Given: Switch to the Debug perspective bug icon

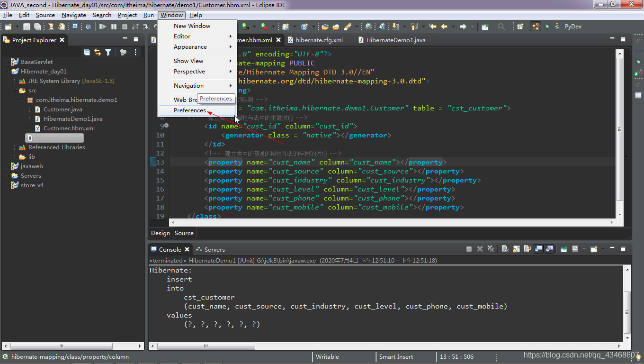Looking at the screenshot, I should click(x=547, y=27).
